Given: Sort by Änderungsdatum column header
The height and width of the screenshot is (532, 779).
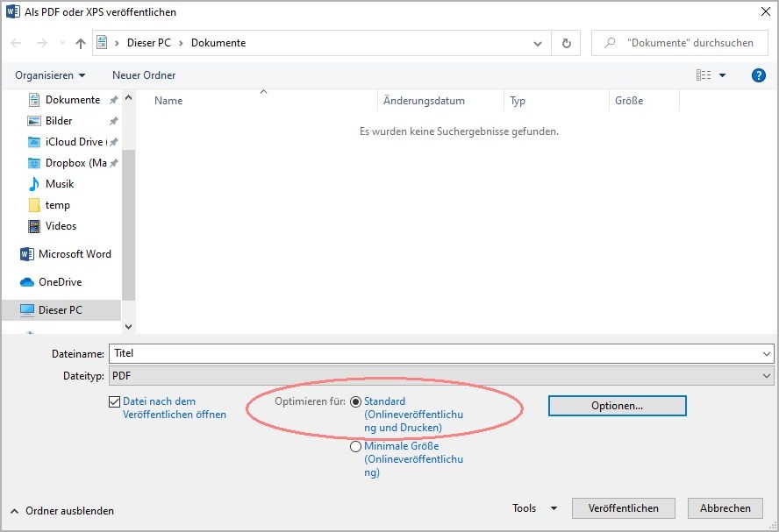Looking at the screenshot, I should point(425,101).
